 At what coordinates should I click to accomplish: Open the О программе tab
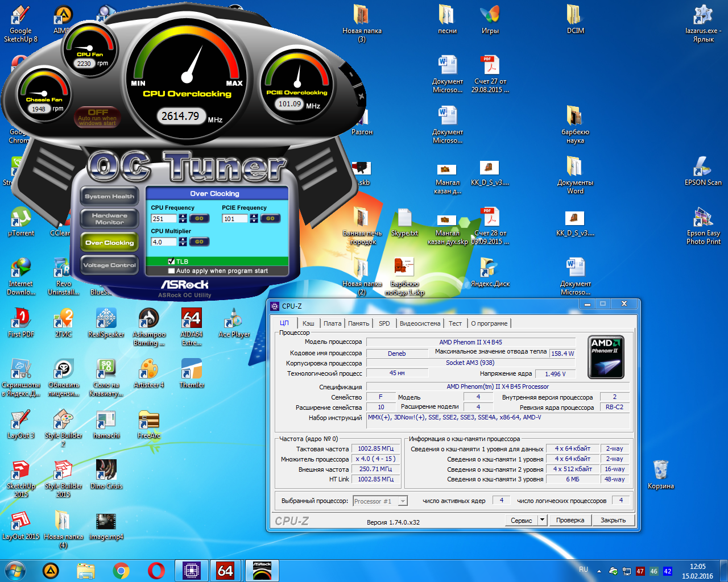click(489, 323)
